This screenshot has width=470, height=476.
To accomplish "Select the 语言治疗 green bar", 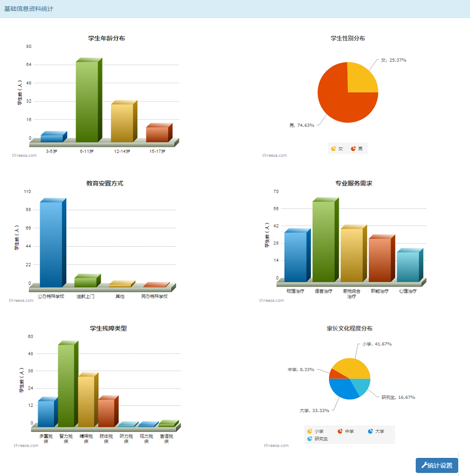I will pos(323,242).
